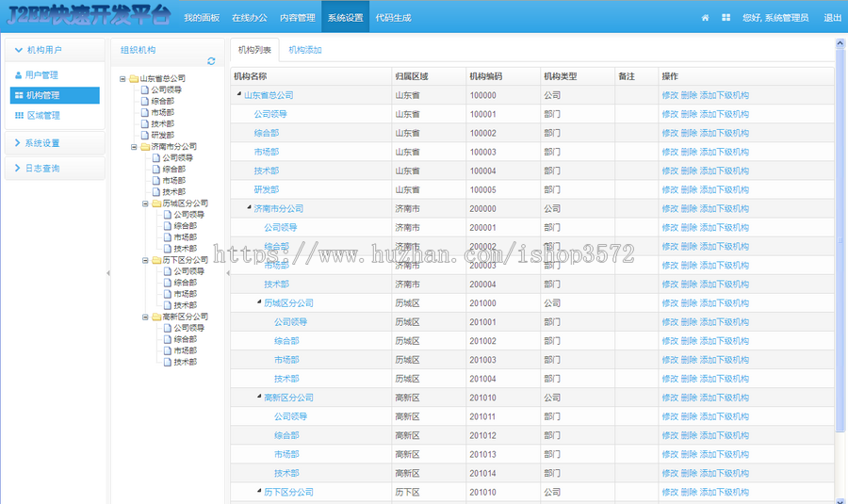Click the 山东省总公司 folder icon in tree
The height and width of the screenshot is (504, 848).
(x=134, y=78)
